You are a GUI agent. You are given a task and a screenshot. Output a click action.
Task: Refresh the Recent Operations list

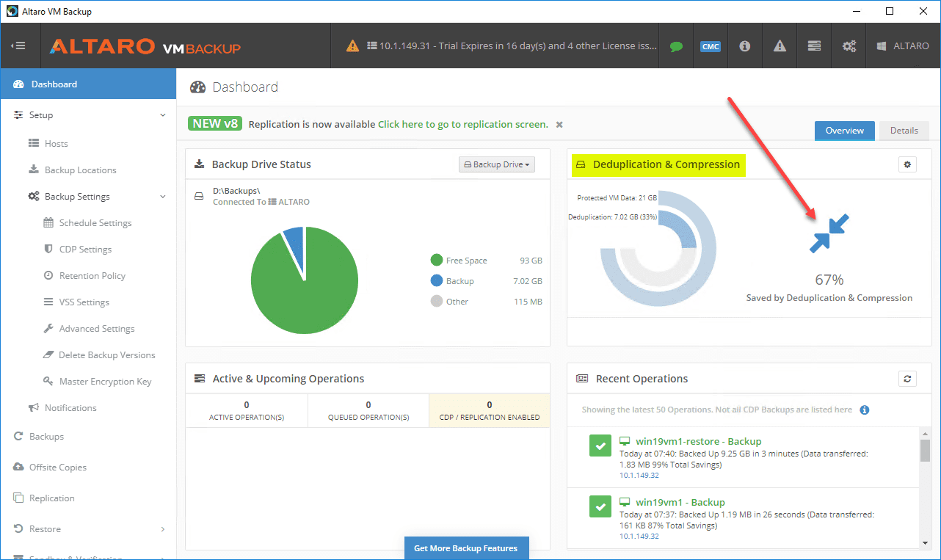pyautogui.click(x=907, y=379)
